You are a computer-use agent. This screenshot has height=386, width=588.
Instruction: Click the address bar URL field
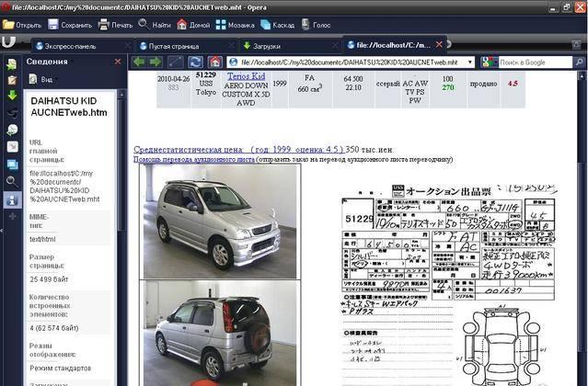349,62
